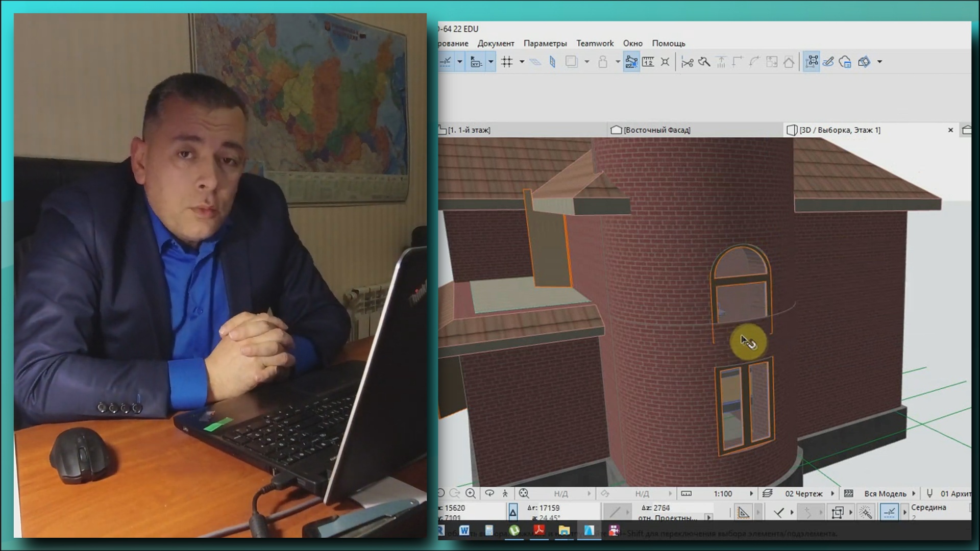Click the Orbit navigation icon

(x=489, y=493)
